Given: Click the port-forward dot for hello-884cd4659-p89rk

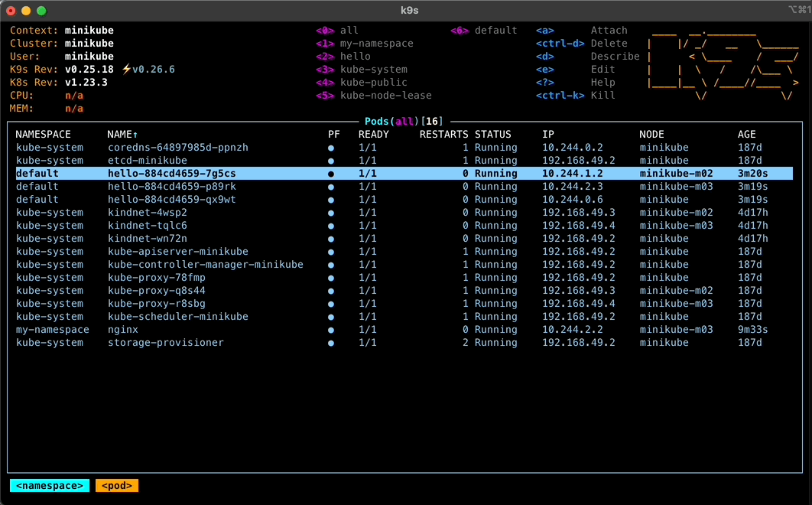Looking at the screenshot, I should click(x=331, y=187).
